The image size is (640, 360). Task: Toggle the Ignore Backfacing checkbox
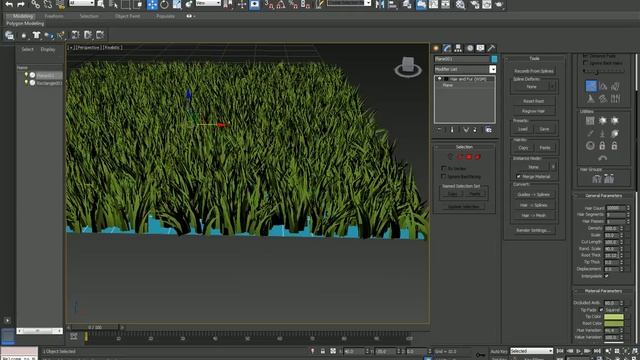click(444, 176)
